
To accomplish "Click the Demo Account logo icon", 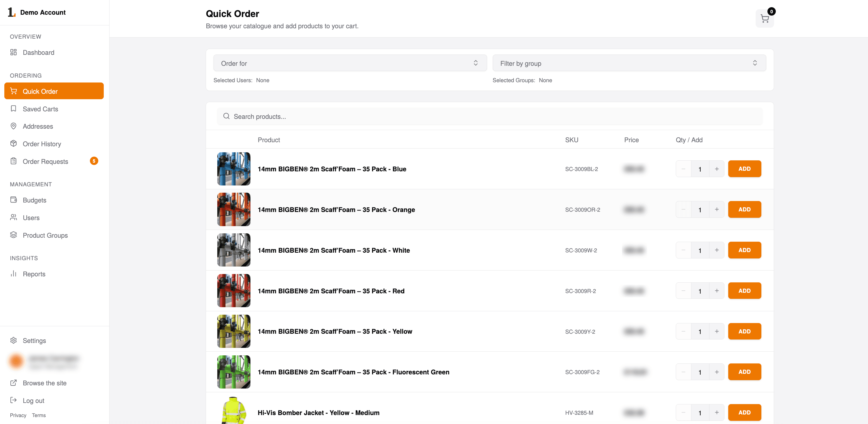I will 12,12.
